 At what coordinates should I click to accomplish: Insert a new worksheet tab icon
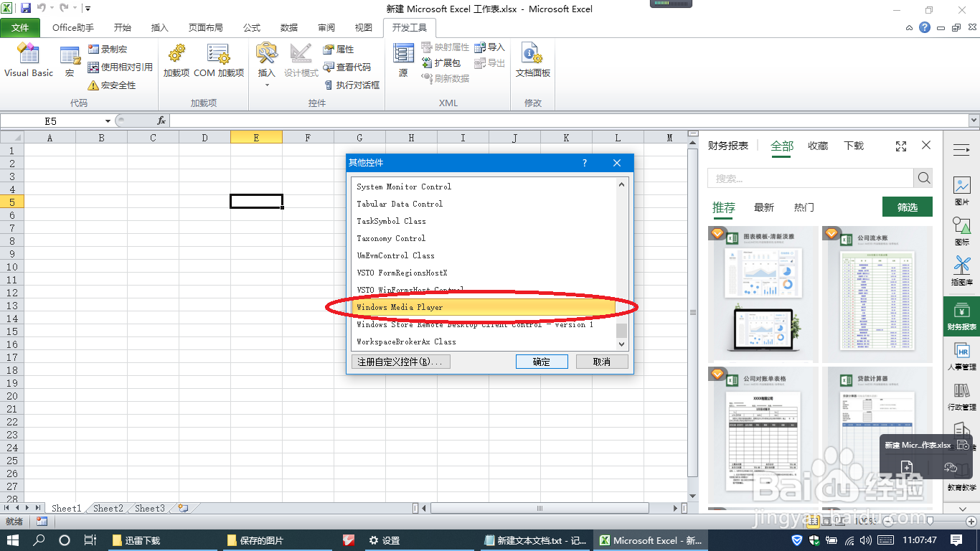click(184, 508)
